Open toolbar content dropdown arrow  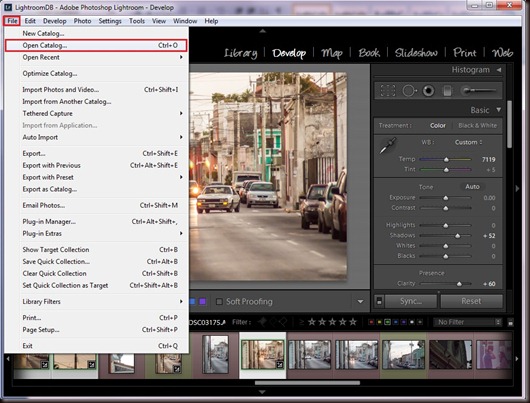point(360,301)
